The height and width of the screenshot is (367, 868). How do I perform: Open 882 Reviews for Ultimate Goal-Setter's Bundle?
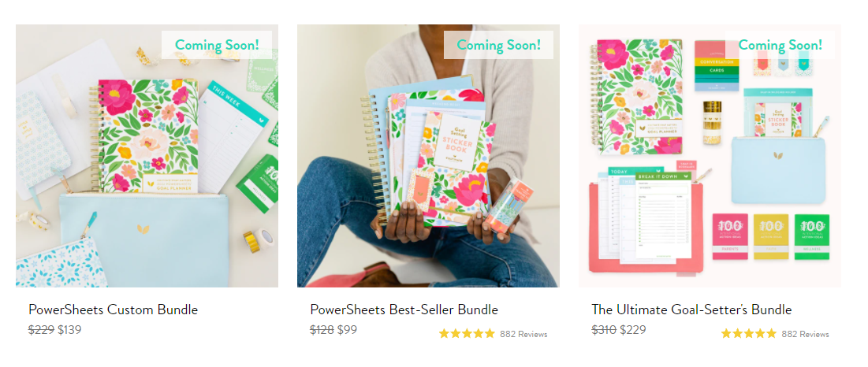(806, 334)
